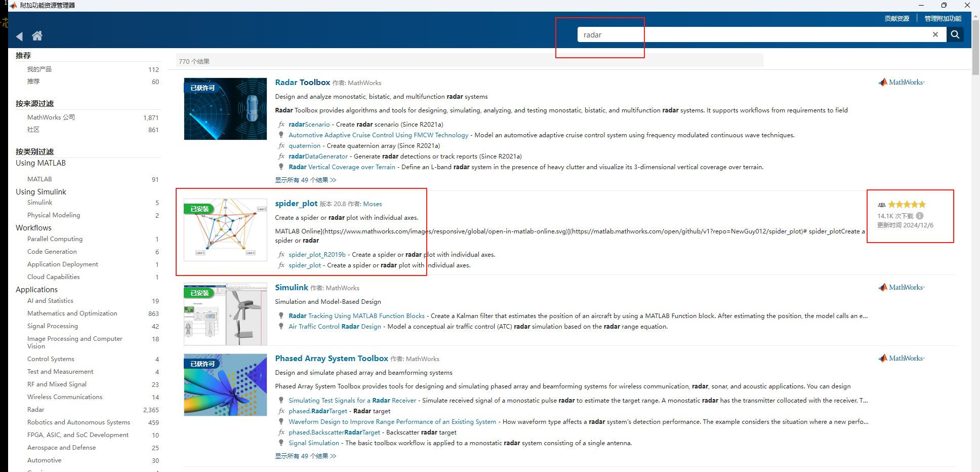Open Waveform Design to Improve Range Performance

click(392, 422)
